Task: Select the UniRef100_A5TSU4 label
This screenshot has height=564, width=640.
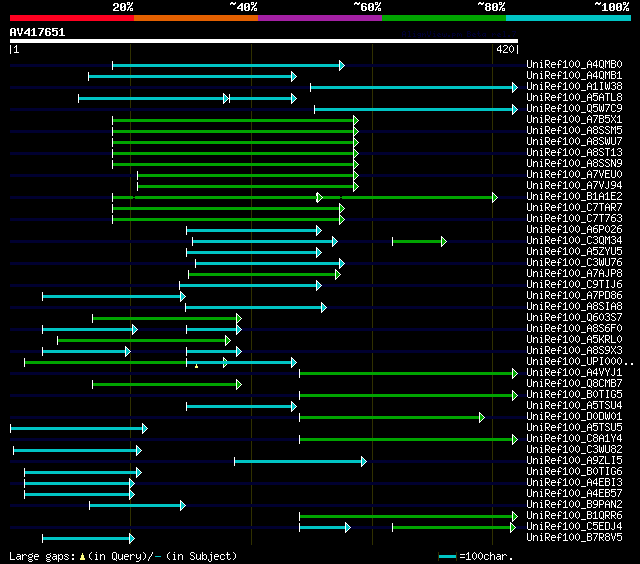Action: [574, 406]
